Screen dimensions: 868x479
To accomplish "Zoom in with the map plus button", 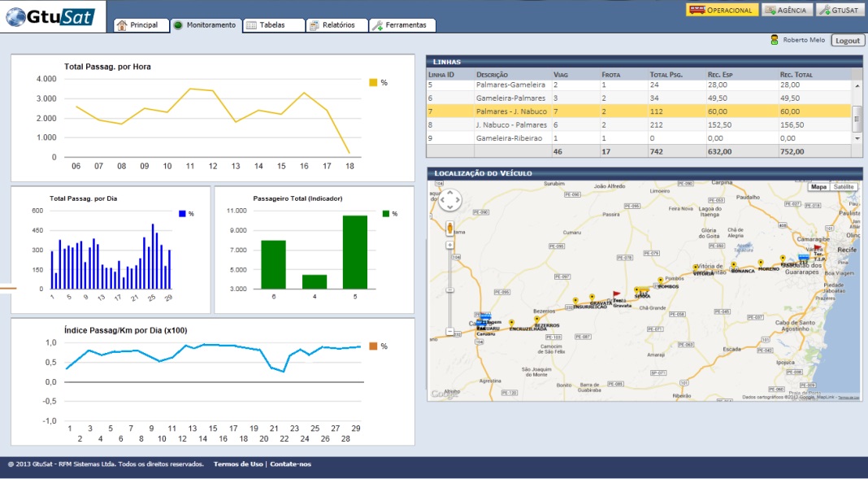I will click(449, 245).
